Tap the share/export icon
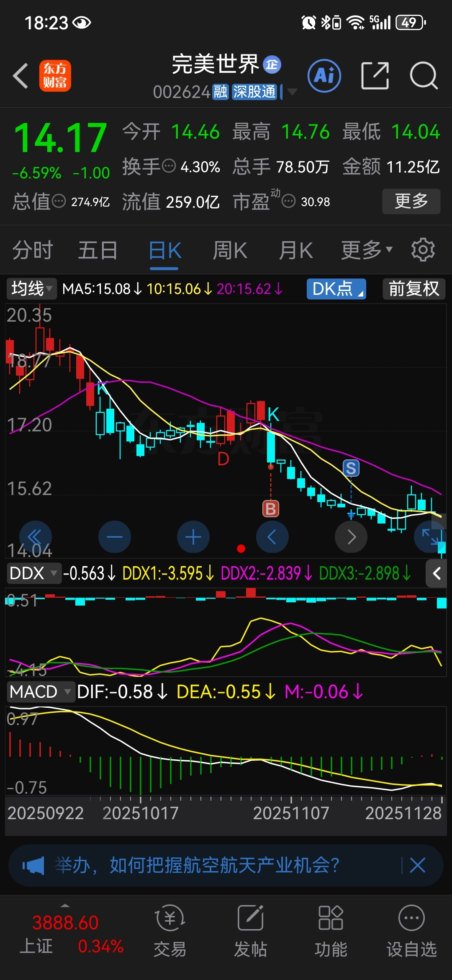The width and height of the screenshot is (452, 980). coord(375,76)
